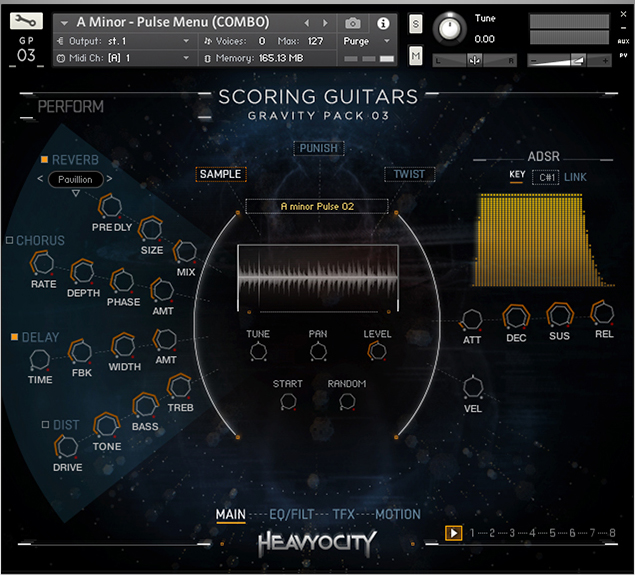Click the volume slider control

pos(569,61)
